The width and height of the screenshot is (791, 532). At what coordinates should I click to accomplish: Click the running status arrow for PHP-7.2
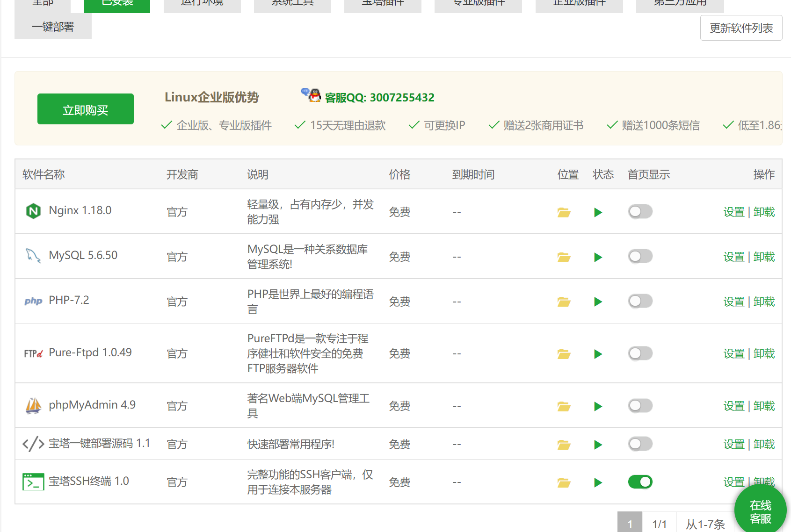pos(598,302)
